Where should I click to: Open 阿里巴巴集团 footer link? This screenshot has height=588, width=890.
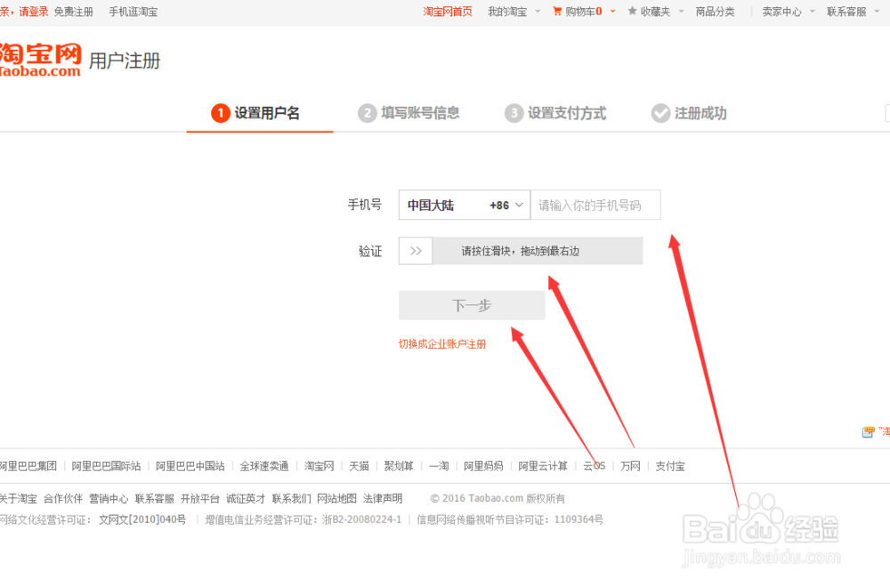click(x=28, y=466)
